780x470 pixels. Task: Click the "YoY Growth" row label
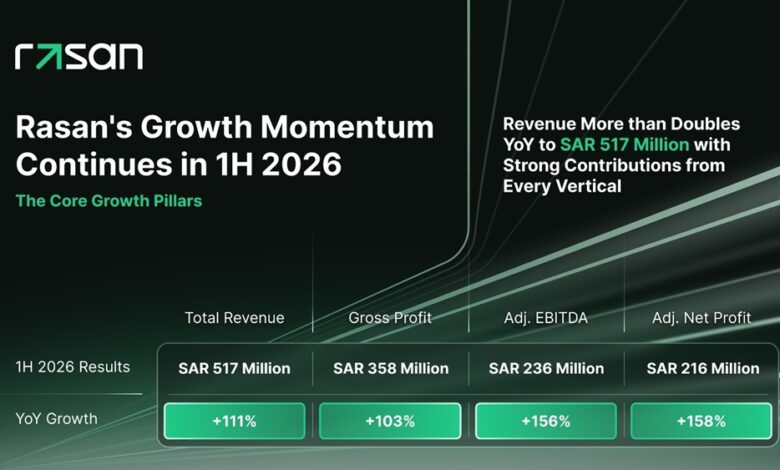56,419
